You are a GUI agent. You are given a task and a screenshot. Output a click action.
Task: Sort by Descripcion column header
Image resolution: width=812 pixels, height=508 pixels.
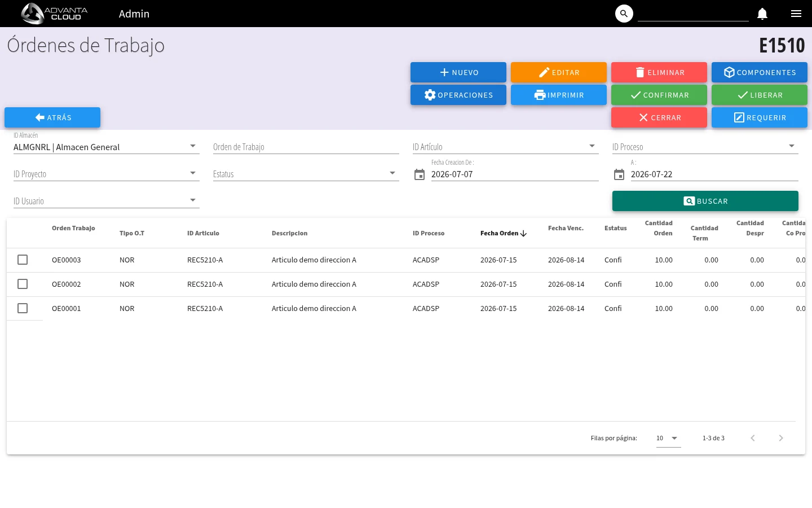290,233
